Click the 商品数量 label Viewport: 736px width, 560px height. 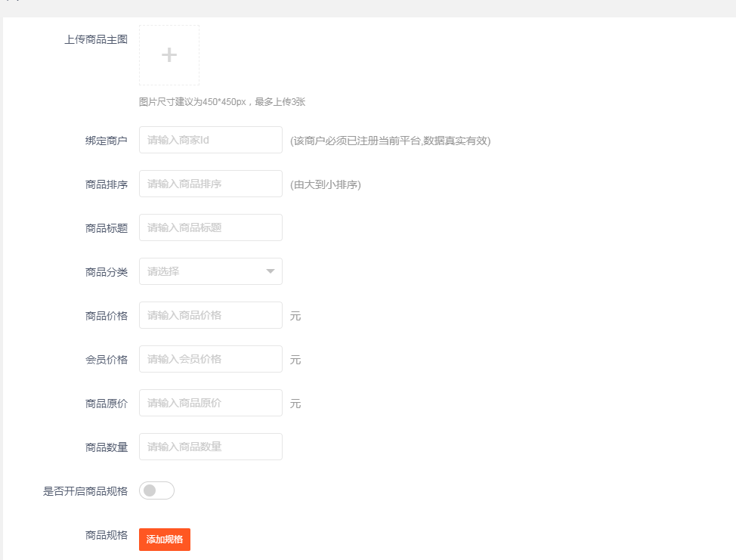[107, 447]
